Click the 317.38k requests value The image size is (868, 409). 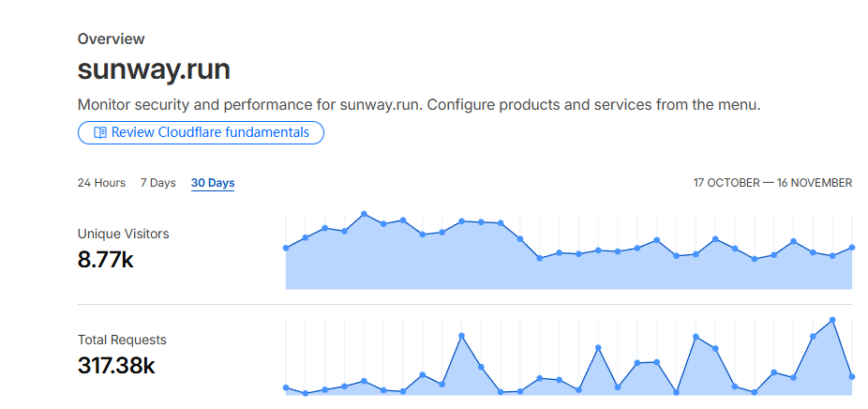[x=116, y=366]
